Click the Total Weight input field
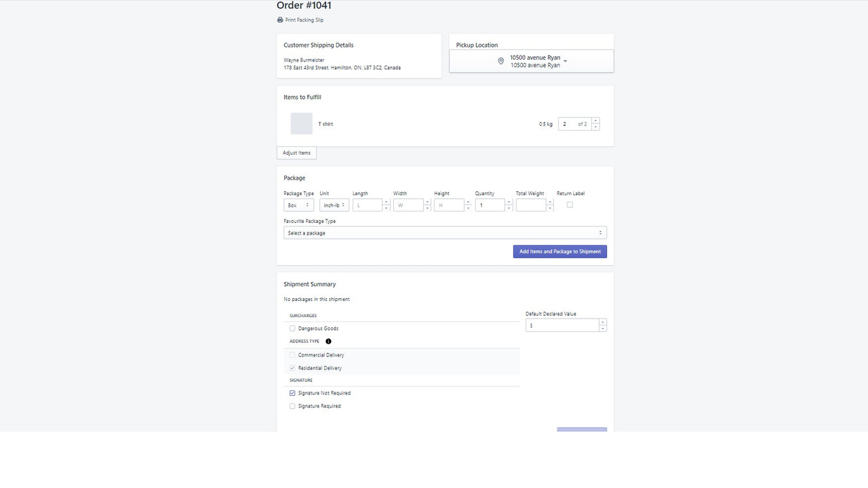Viewport: 868px width, 488px height. coord(531,205)
